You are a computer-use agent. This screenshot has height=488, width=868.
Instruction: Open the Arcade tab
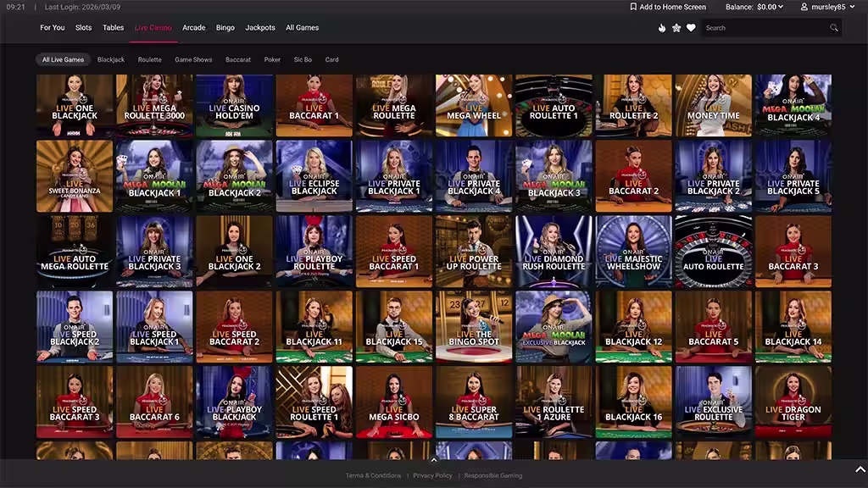coord(194,28)
